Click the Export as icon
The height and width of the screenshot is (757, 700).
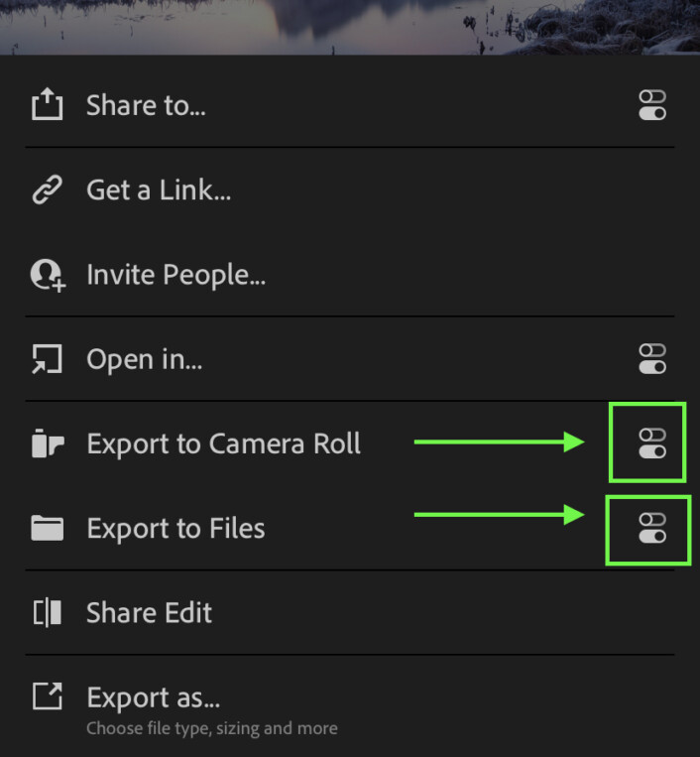point(47,696)
